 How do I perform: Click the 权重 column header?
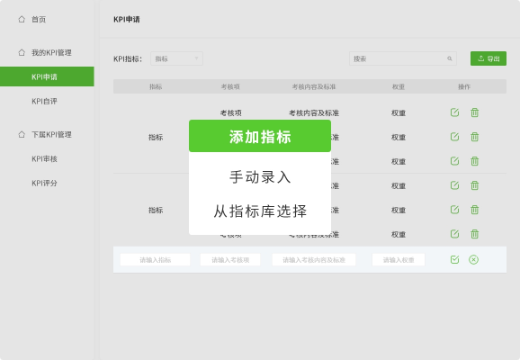click(398, 87)
